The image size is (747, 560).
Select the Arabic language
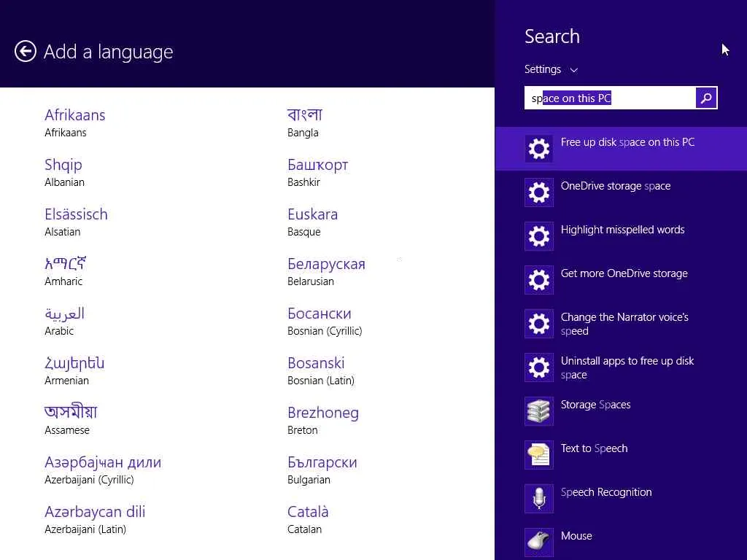64,321
